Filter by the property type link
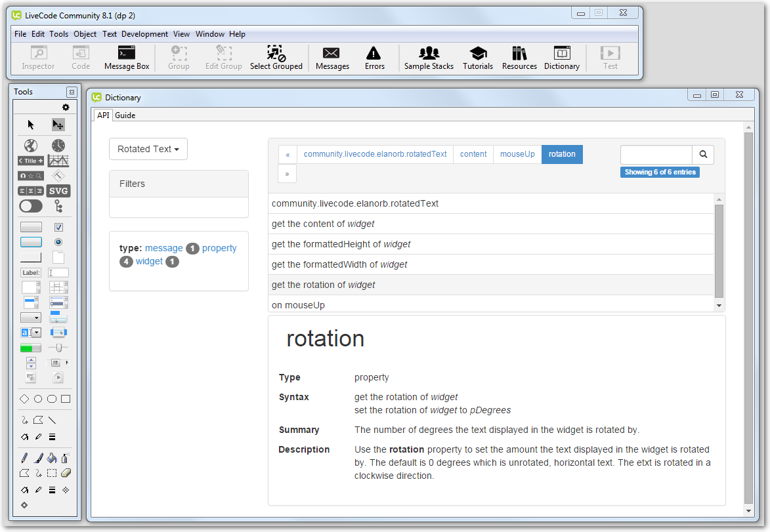Image resolution: width=770 pixels, height=532 pixels. point(219,248)
